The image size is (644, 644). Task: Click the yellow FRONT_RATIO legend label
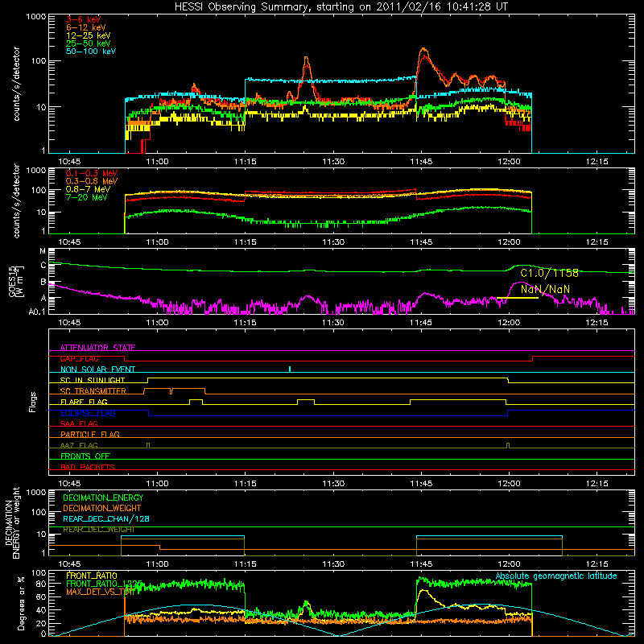coord(92,576)
